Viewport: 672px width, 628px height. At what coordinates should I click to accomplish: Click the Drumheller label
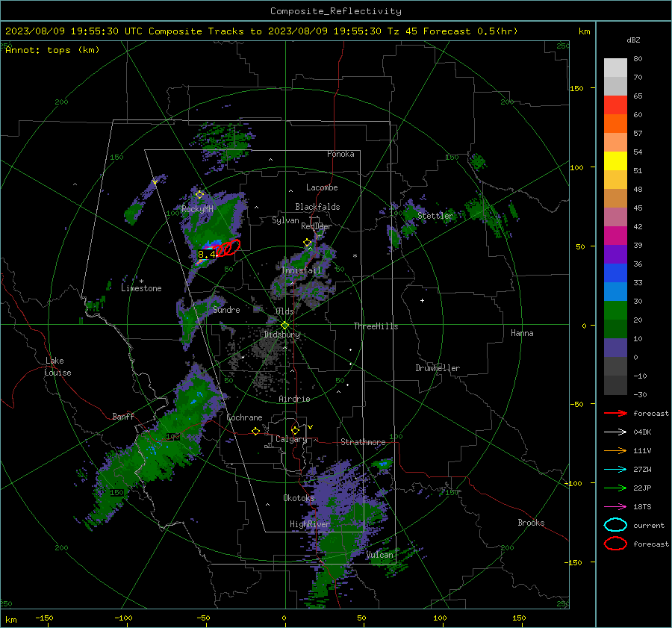point(438,368)
